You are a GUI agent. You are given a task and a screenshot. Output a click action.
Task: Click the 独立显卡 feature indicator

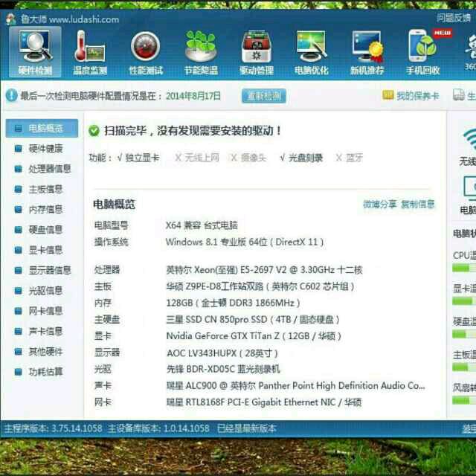tap(138, 158)
